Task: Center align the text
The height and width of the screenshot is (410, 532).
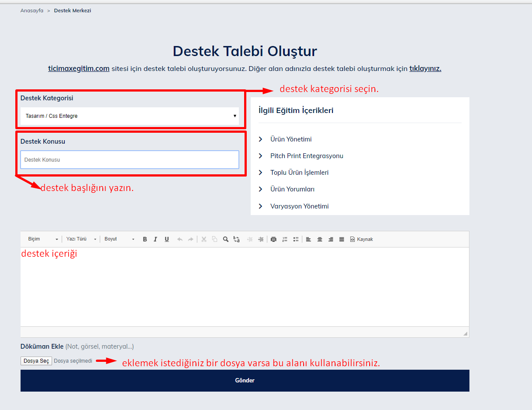Action: 320,239
